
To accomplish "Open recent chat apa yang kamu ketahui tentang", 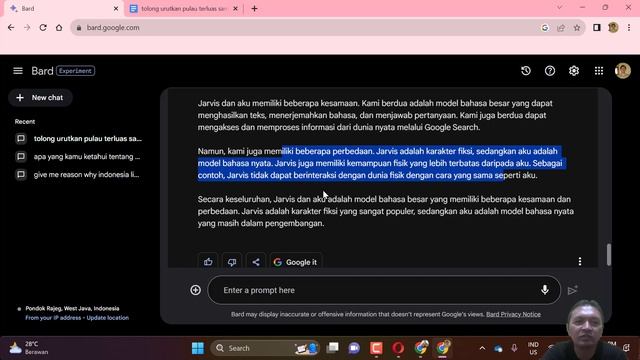I will (79, 156).
